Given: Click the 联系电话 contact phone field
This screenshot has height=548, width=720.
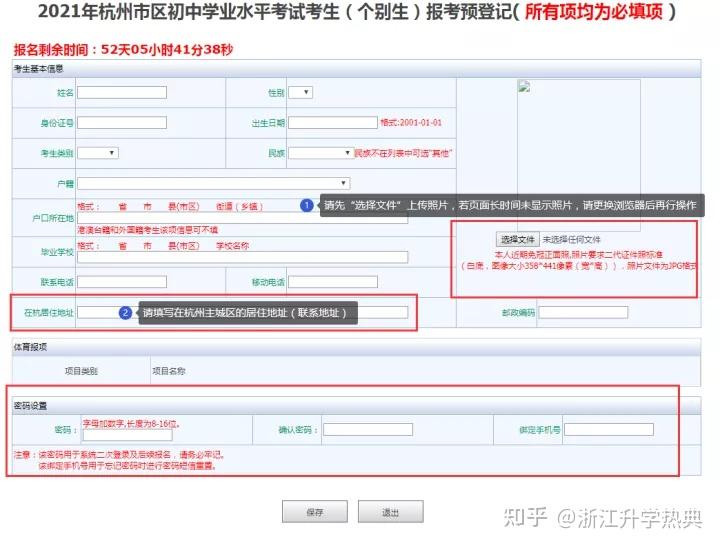Looking at the screenshot, I should pyautogui.click(x=122, y=282).
